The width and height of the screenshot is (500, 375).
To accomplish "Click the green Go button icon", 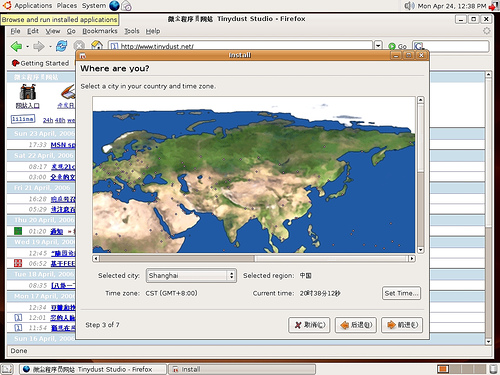I will click(x=392, y=46).
